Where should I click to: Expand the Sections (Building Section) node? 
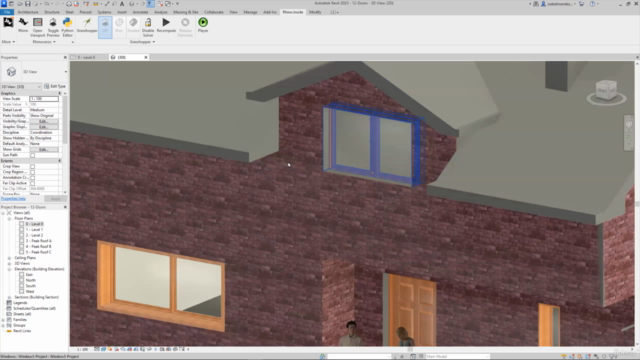click(x=9, y=298)
